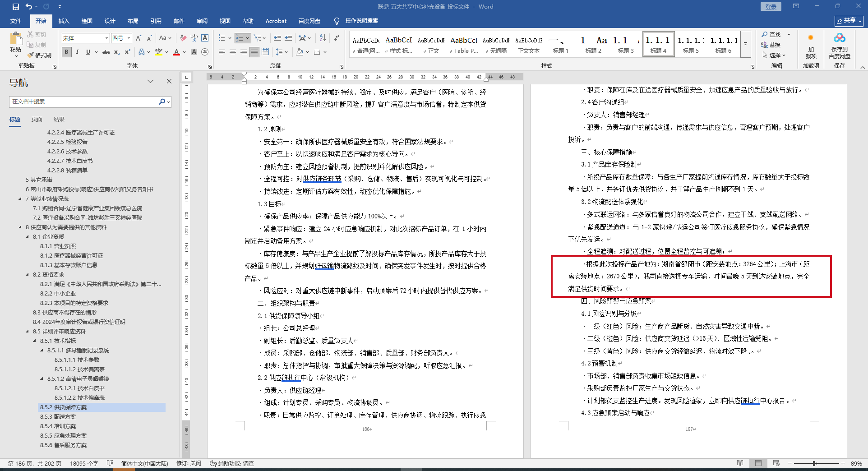
Task: Toggle subscript formatting
Action: tap(117, 52)
